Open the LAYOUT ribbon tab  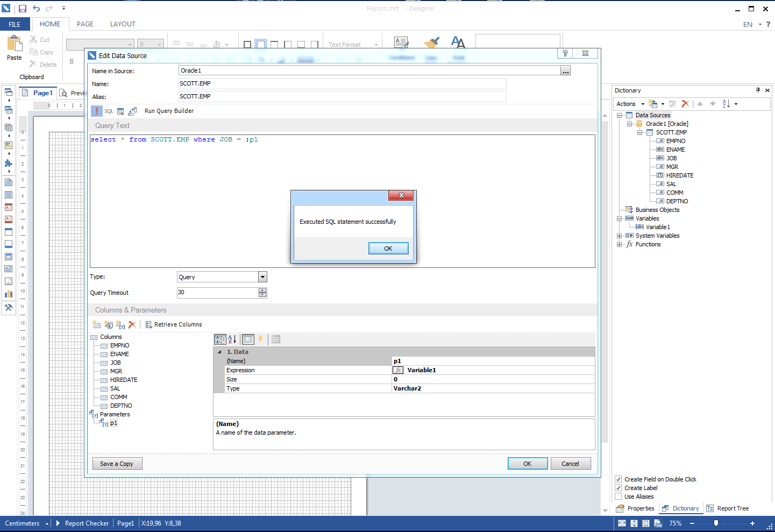click(x=123, y=24)
